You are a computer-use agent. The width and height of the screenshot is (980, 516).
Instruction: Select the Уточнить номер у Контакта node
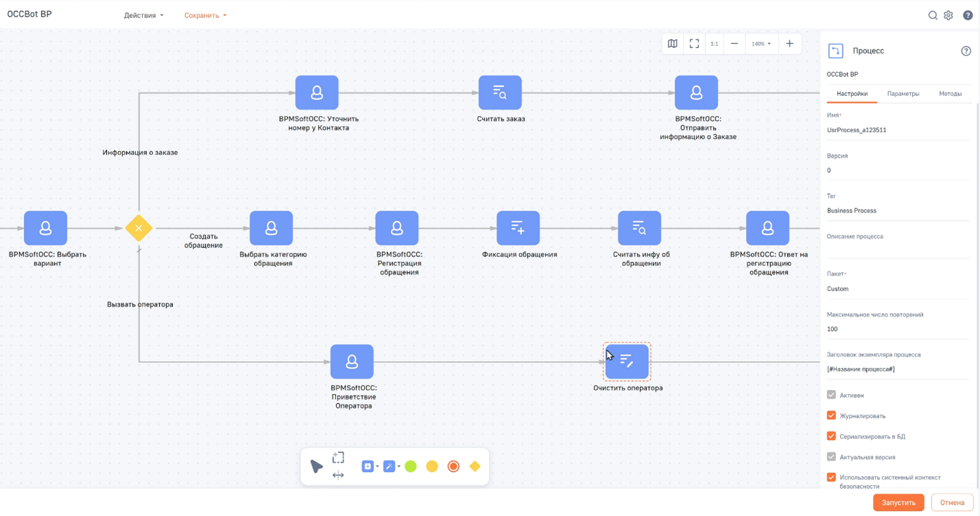(x=317, y=93)
